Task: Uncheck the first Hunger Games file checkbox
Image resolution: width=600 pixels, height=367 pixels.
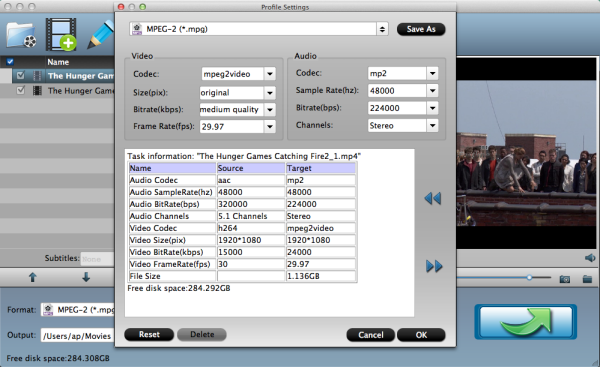Action: [x=21, y=76]
